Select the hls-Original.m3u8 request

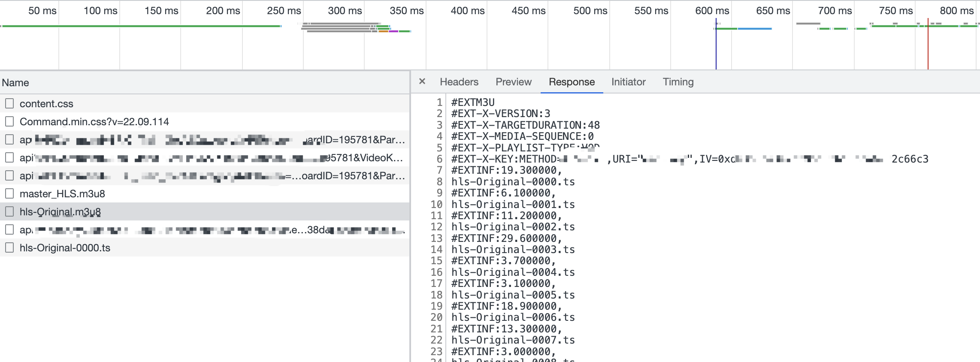click(205, 211)
